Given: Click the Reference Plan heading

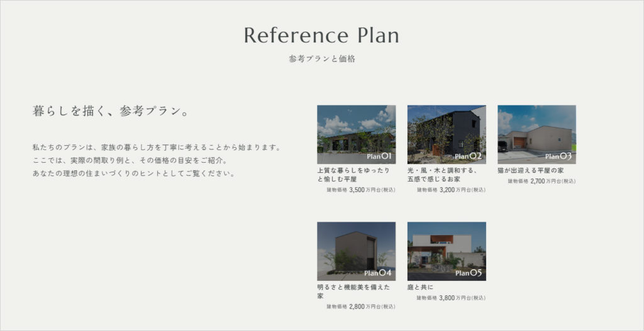Looking at the screenshot, I should 321,35.
